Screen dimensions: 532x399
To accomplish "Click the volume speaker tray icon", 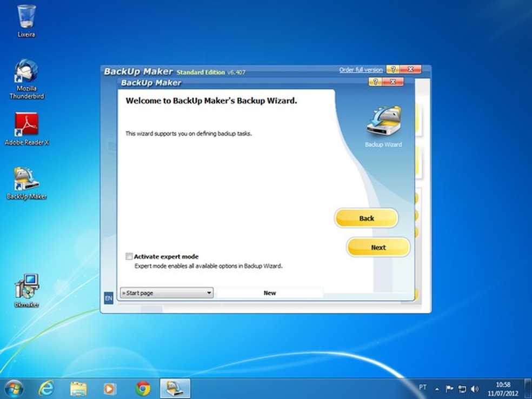I will click(x=475, y=388).
